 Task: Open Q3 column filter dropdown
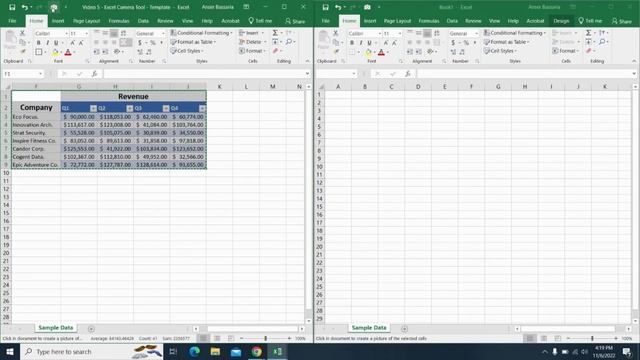[x=166, y=108]
